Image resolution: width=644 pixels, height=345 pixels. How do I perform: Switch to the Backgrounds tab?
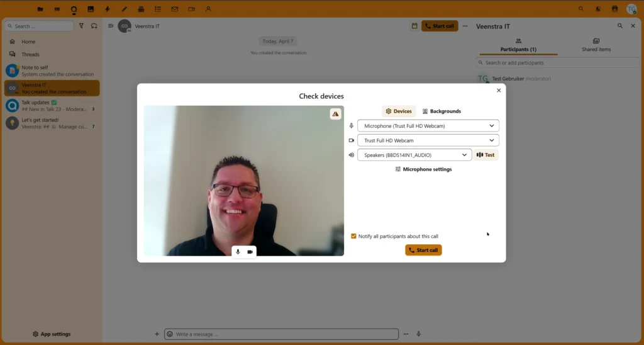[441, 111]
